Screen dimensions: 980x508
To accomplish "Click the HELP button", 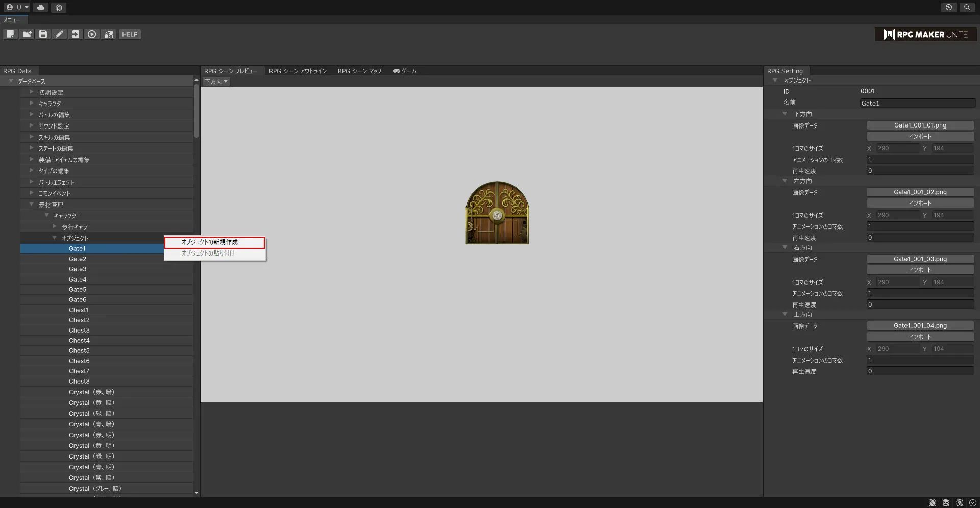I will (130, 34).
